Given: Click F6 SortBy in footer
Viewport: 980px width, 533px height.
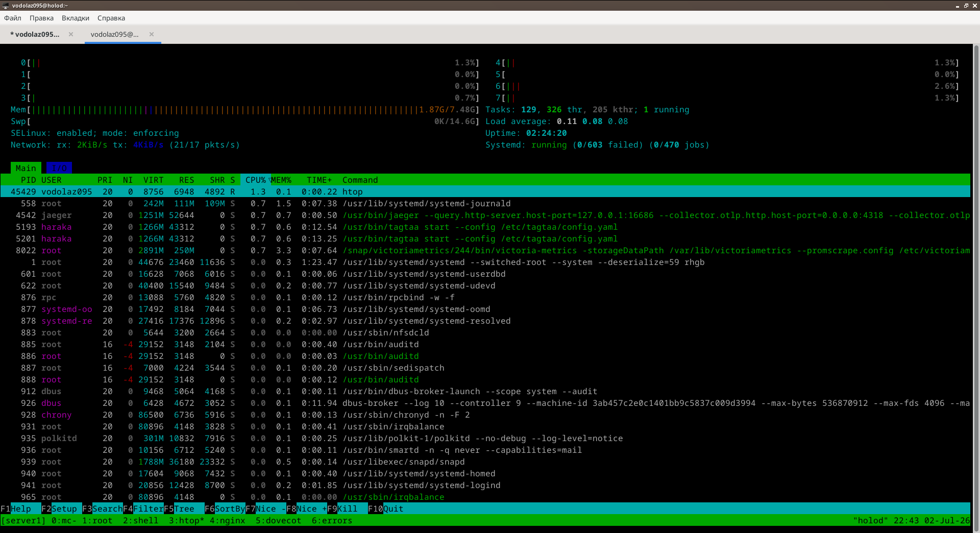Looking at the screenshot, I should 225,508.
